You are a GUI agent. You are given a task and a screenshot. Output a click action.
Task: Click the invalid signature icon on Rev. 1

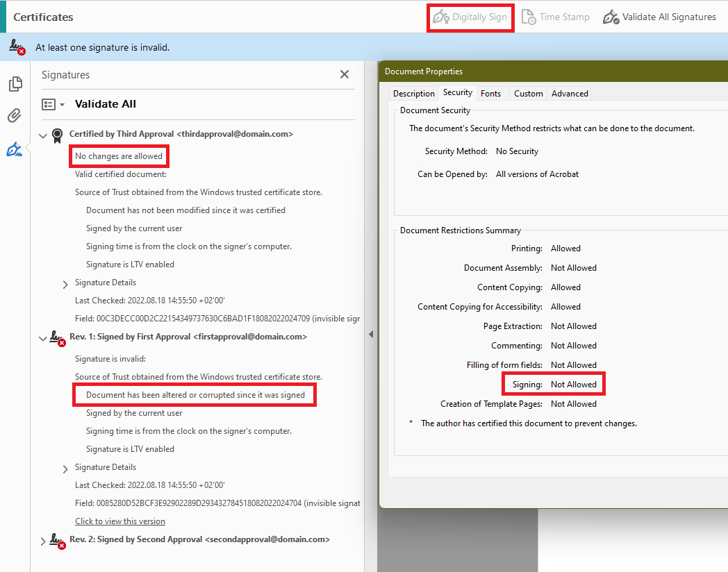coord(57,337)
